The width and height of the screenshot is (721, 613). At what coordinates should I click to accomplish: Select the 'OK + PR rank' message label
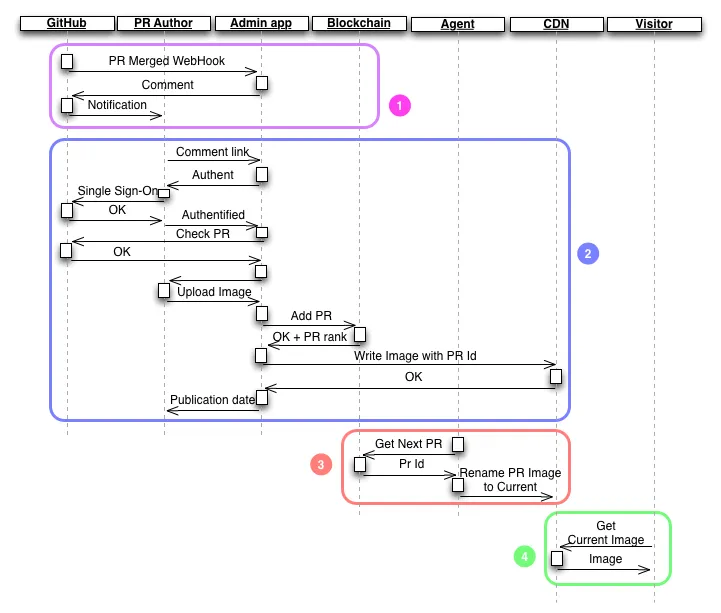[x=310, y=337]
